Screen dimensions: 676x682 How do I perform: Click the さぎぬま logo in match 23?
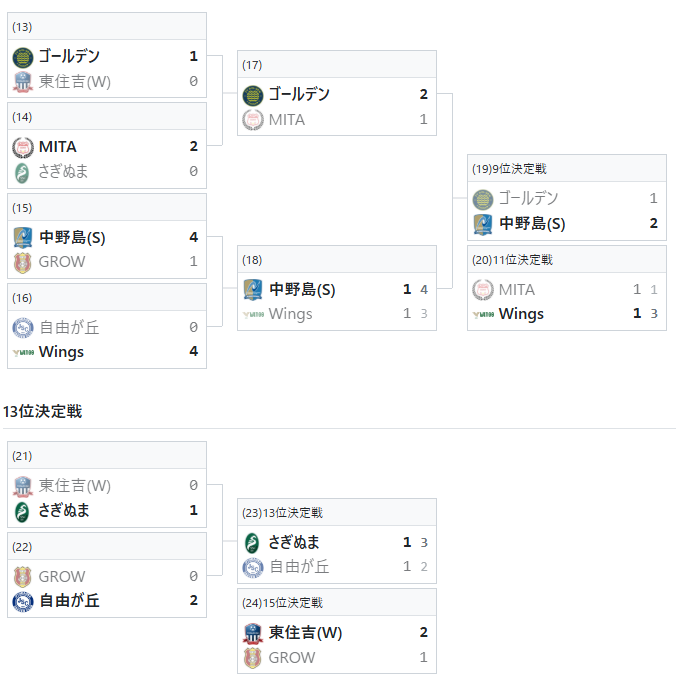coord(252,543)
